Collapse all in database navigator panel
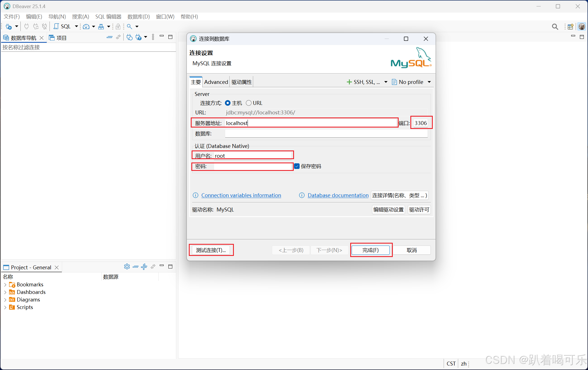The height and width of the screenshot is (370, 588). point(109,37)
